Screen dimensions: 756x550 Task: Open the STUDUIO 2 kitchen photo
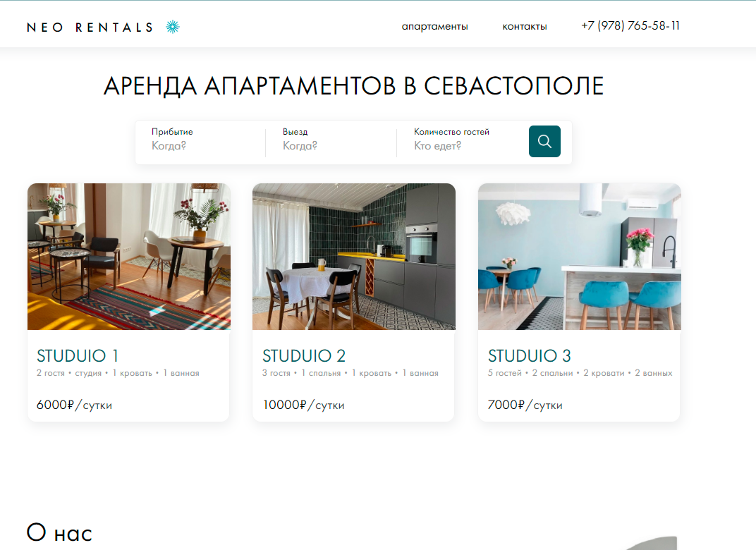(x=354, y=257)
